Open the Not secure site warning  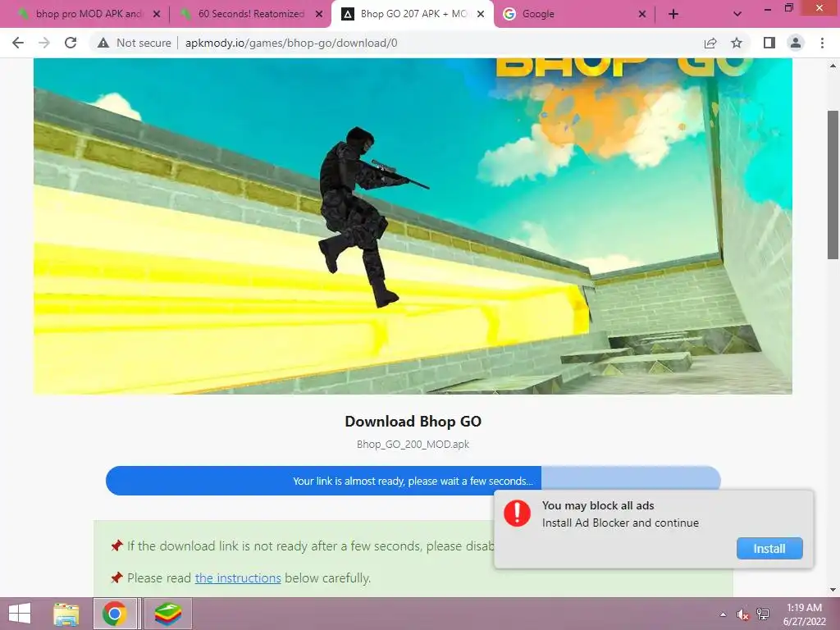point(135,43)
